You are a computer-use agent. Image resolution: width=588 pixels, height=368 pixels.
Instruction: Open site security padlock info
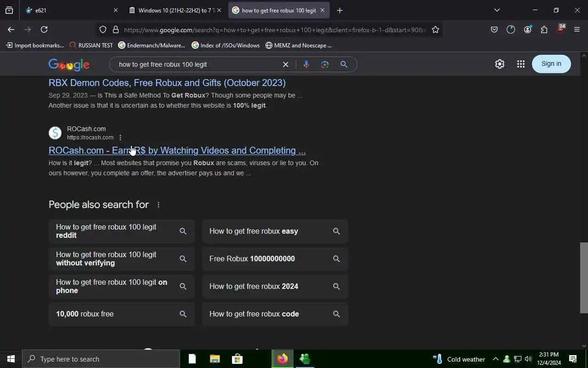[x=116, y=29]
